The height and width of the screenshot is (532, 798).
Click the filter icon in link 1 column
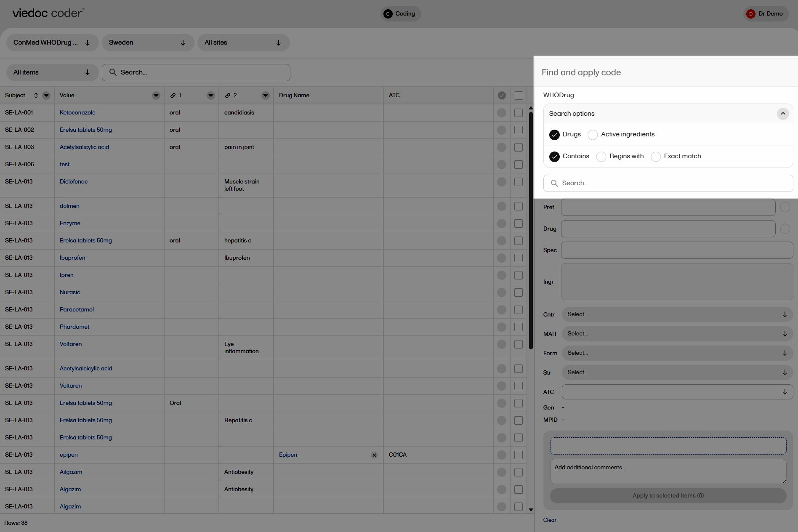(210, 96)
